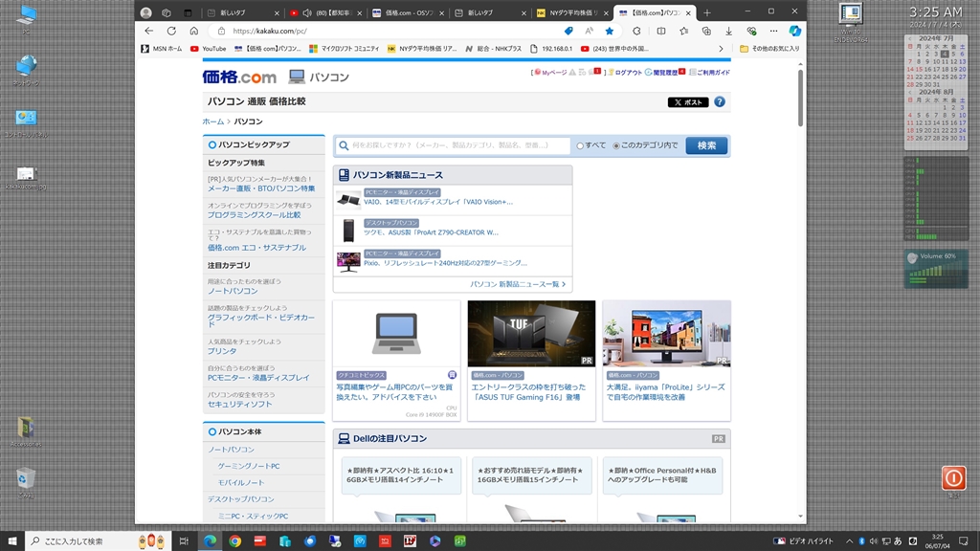Image resolution: width=980 pixels, height=551 pixels.
Task: Show hidden system tray icons chevron
Action: tap(849, 541)
